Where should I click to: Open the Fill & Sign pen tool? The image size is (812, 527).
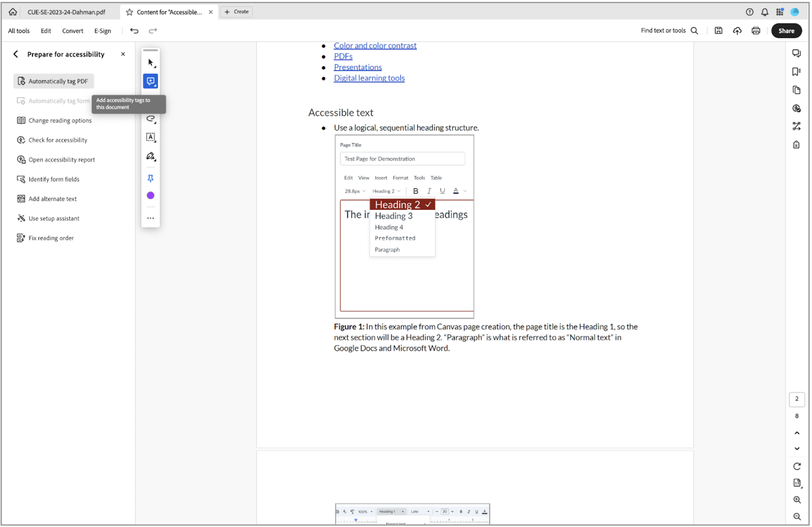(x=151, y=156)
